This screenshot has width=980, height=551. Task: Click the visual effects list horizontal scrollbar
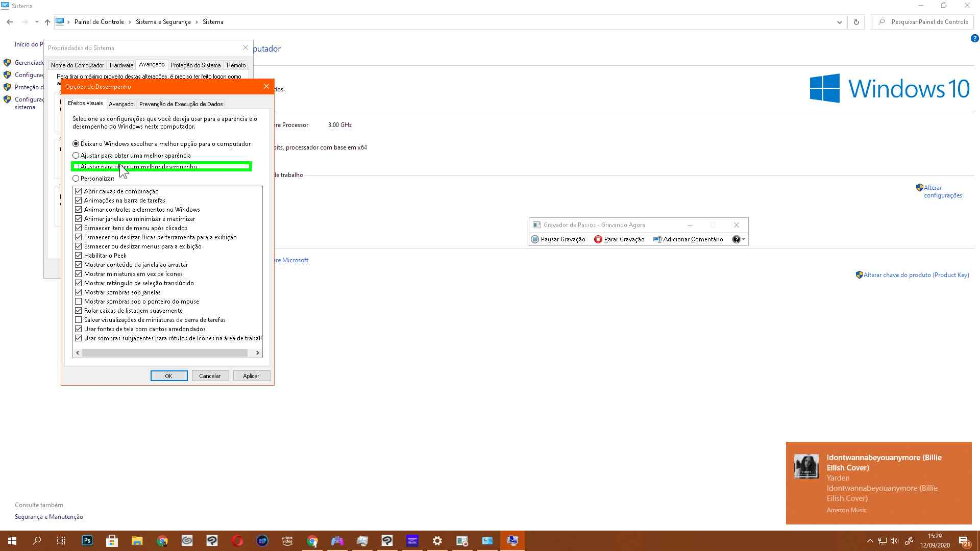tap(164, 353)
